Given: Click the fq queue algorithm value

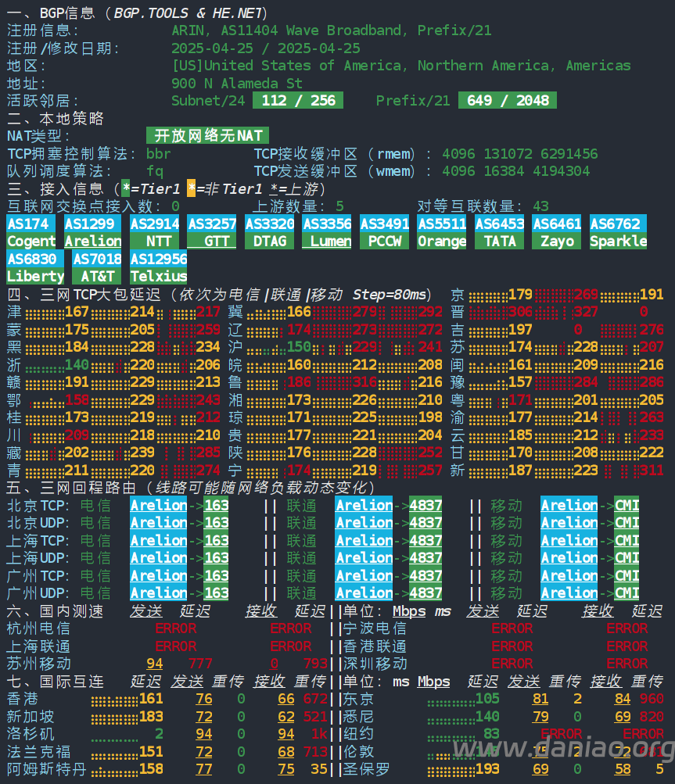Looking at the screenshot, I should click(155, 171).
